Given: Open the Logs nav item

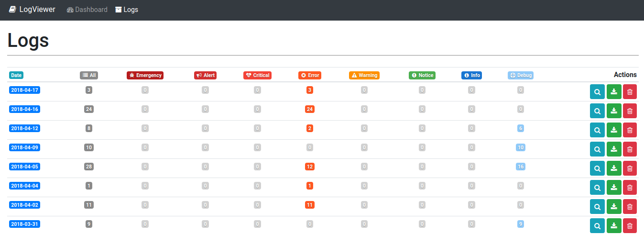Looking at the screenshot, I should pyautogui.click(x=127, y=10).
